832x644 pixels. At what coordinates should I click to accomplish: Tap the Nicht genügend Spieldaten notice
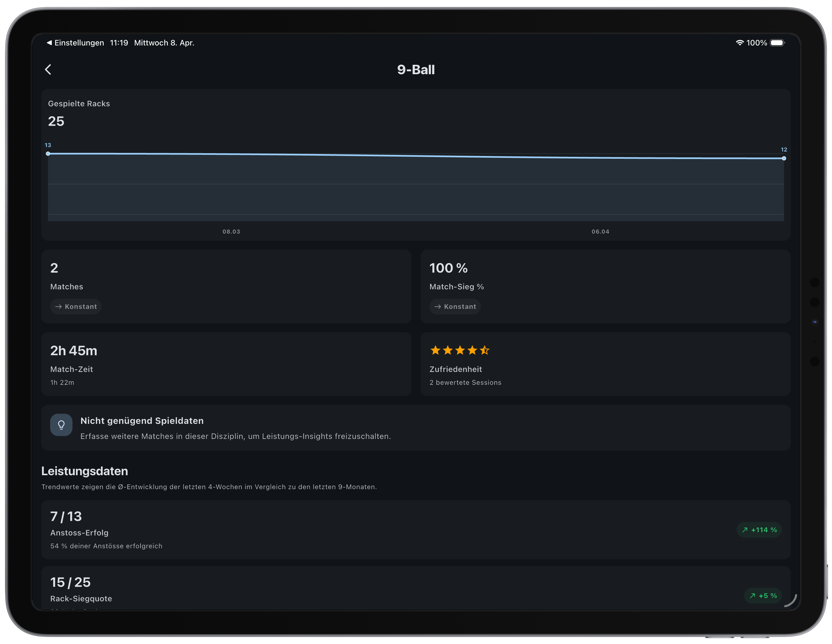[416, 427]
